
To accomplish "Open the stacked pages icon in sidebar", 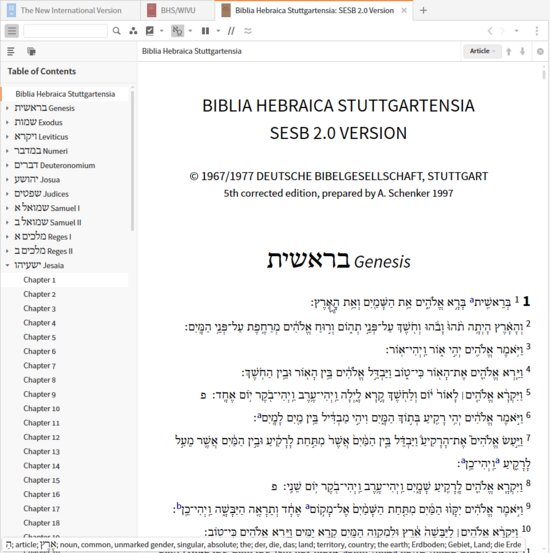I will (x=31, y=51).
